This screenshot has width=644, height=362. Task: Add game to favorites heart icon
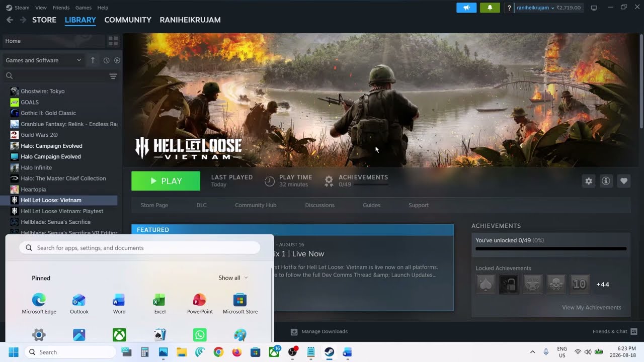coord(624,181)
